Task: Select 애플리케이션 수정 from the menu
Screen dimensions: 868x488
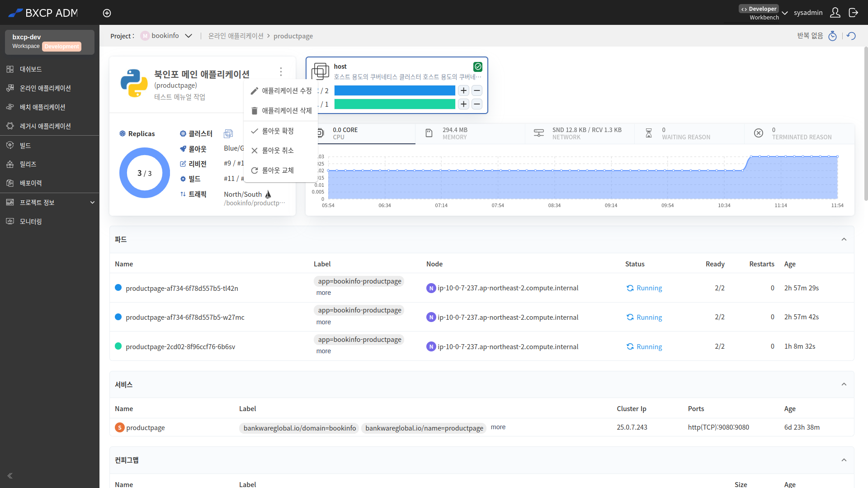Action: pyautogui.click(x=281, y=91)
